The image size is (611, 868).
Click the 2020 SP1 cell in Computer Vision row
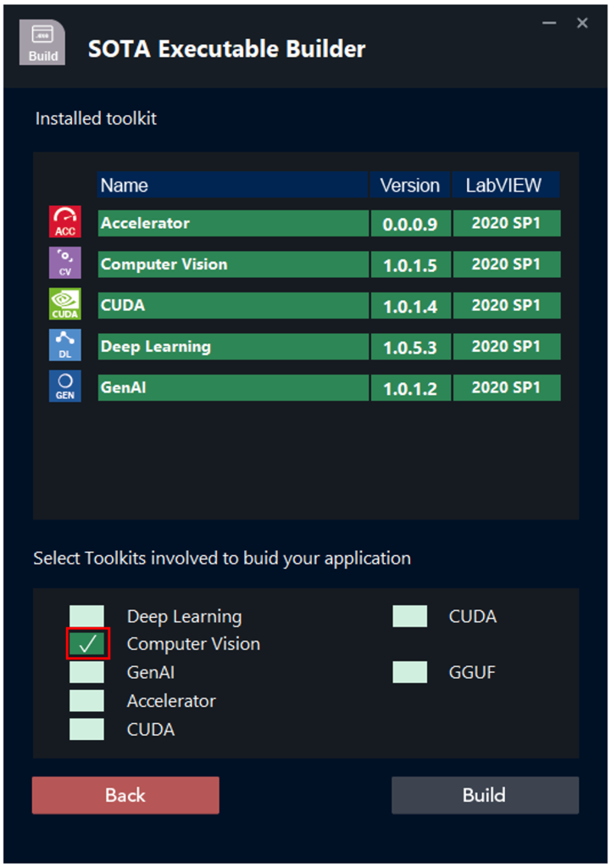(507, 264)
